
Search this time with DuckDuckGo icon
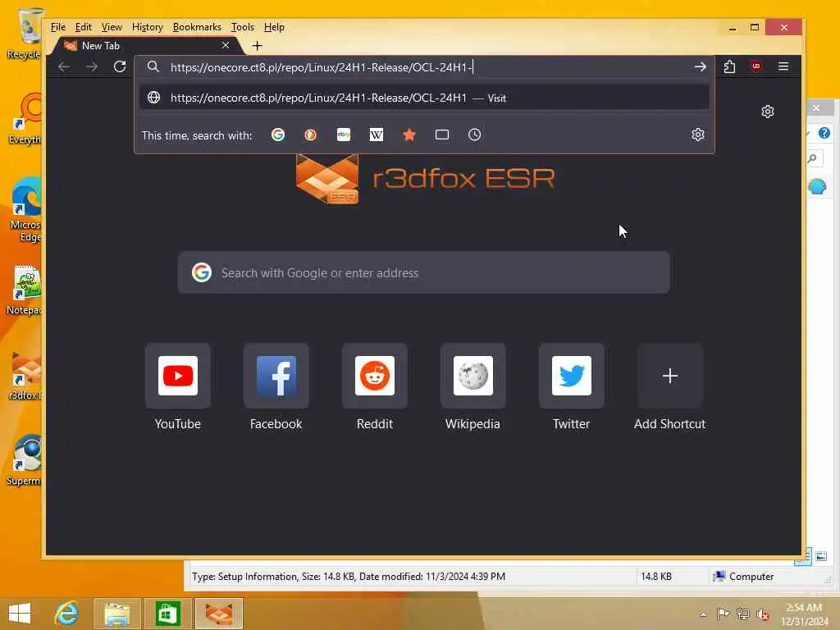310,135
